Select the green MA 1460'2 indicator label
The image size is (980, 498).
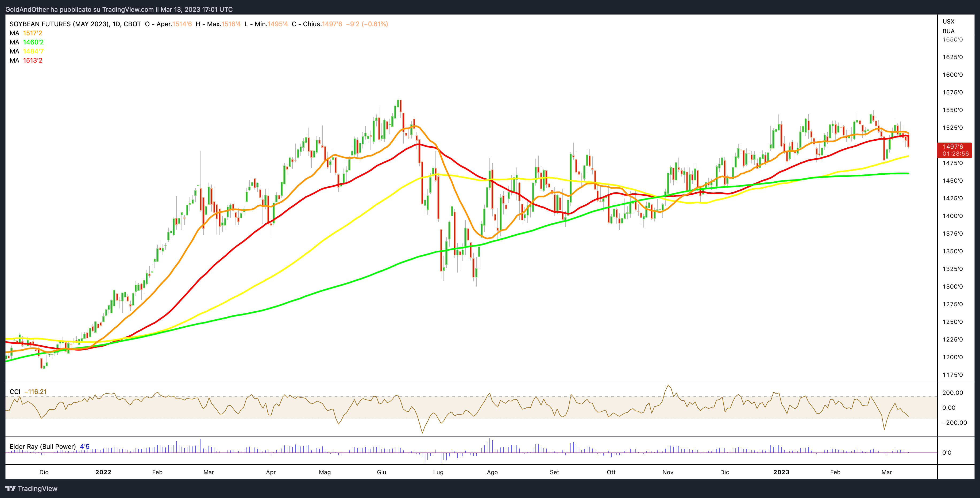tap(27, 42)
